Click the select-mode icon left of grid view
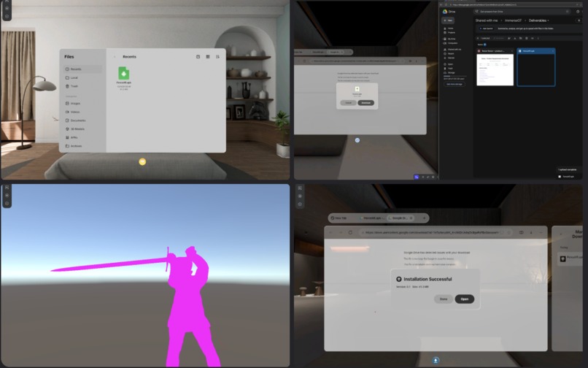The image size is (588, 368). [x=198, y=57]
